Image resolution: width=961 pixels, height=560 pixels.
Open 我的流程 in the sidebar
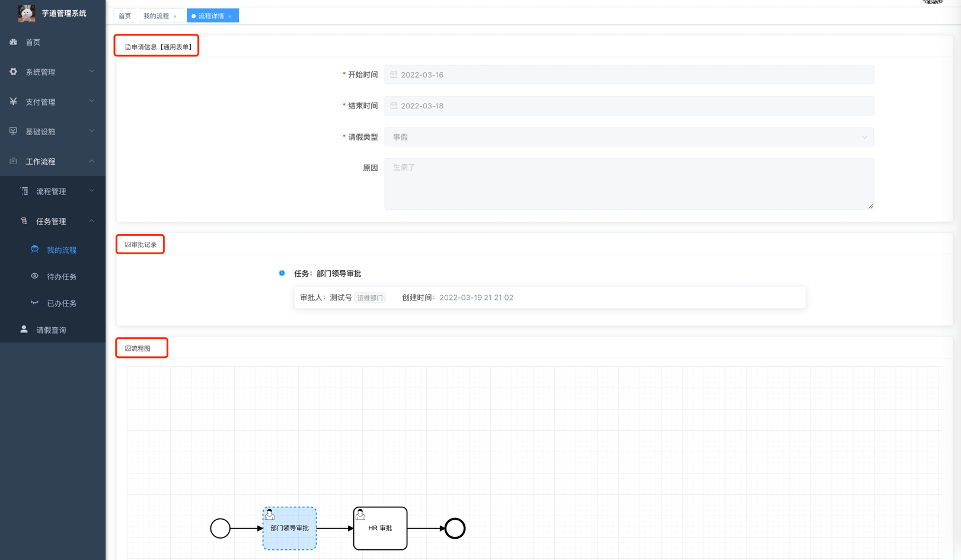pyautogui.click(x=62, y=250)
